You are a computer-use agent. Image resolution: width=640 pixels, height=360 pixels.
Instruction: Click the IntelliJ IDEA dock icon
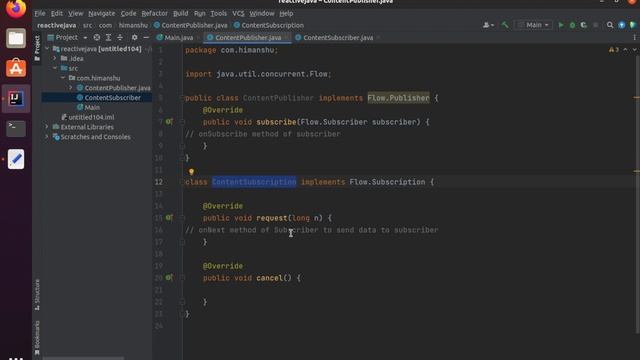click(x=16, y=98)
